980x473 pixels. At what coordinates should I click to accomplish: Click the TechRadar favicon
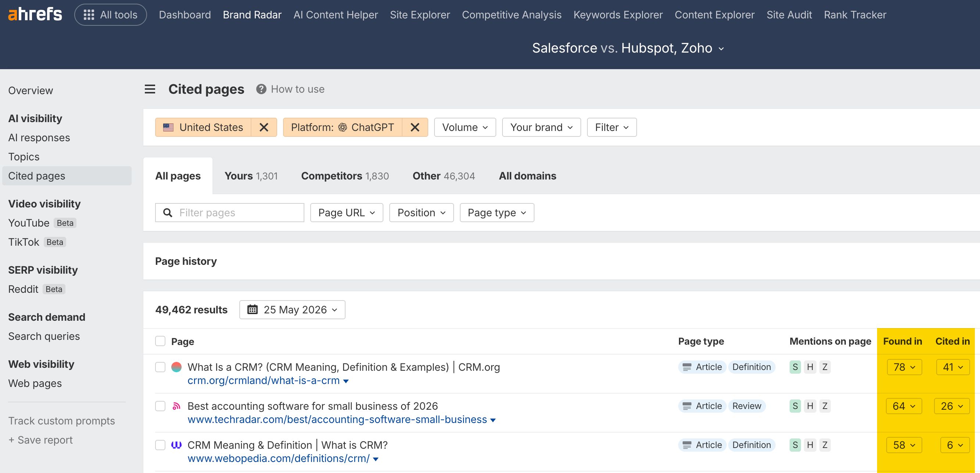pyautogui.click(x=176, y=406)
